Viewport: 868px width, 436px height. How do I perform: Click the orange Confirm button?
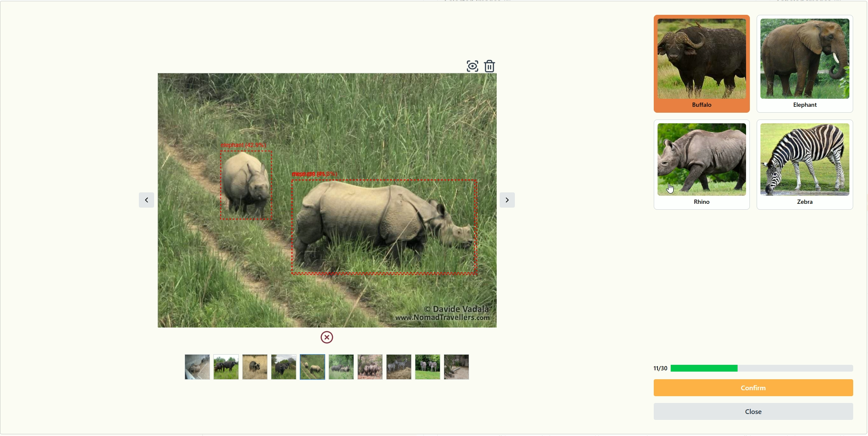coord(753,388)
